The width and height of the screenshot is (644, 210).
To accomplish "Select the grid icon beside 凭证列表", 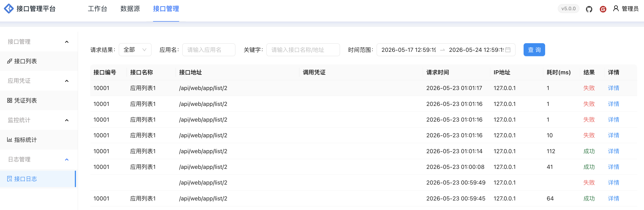I will pos(10,100).
